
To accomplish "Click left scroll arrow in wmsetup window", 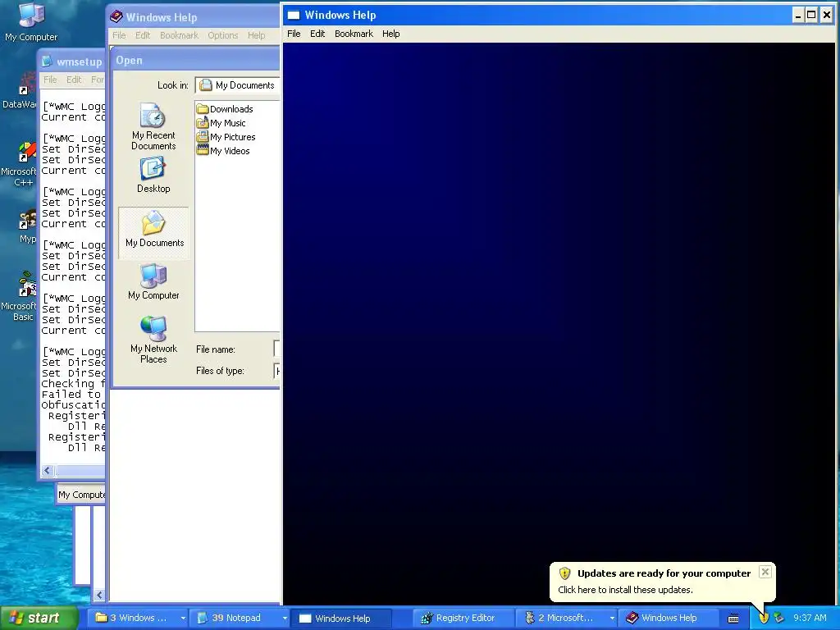I will [x=47, y=470].
